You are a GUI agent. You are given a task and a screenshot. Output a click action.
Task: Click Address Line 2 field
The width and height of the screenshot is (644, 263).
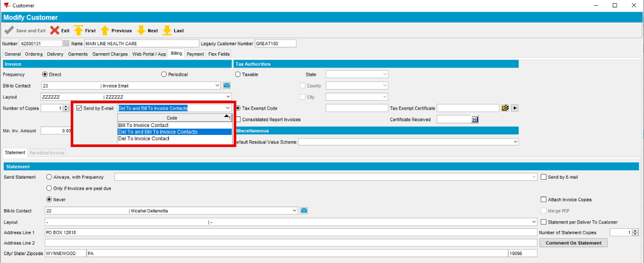(x=291, y=243)
